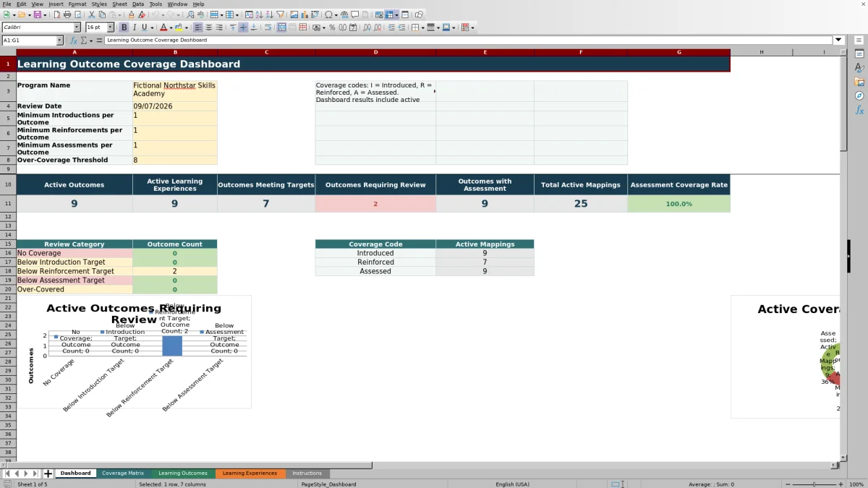Toggle Center Vertically alignment
Image resolution: width=868 pixels, height=488 pixels.
(243, 27)
